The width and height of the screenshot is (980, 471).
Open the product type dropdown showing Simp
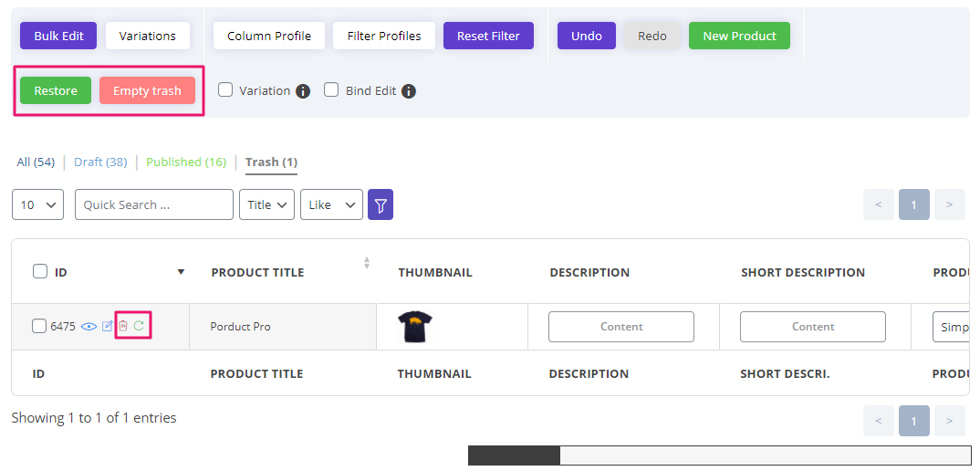(x=951, y=327)
